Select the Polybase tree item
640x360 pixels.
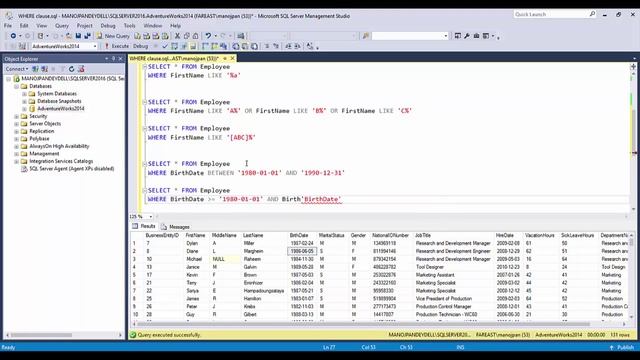pos(39,139)
